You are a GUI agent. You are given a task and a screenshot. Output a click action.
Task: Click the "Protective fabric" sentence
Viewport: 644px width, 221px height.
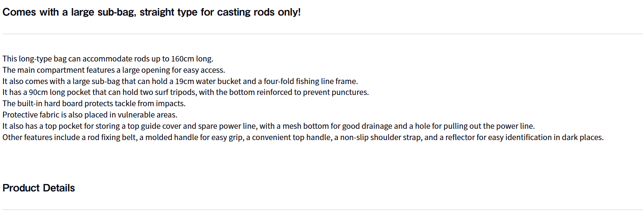pyautogui.click(x=90, y=115)
